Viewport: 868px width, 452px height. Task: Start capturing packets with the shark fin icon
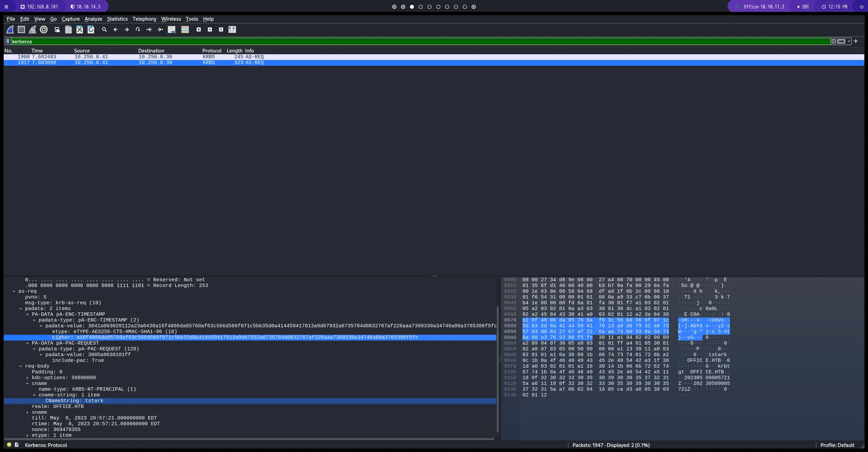10,30
